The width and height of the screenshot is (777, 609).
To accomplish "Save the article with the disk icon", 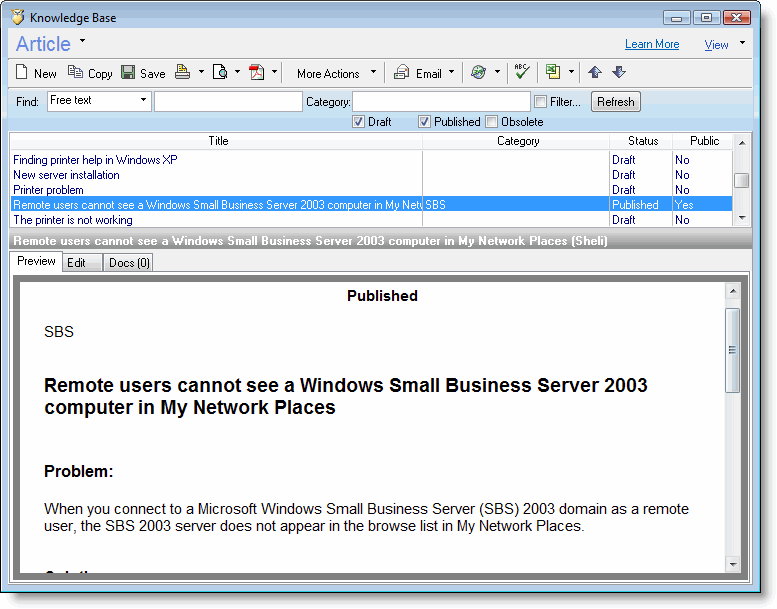I will click(x=128, y=73).
